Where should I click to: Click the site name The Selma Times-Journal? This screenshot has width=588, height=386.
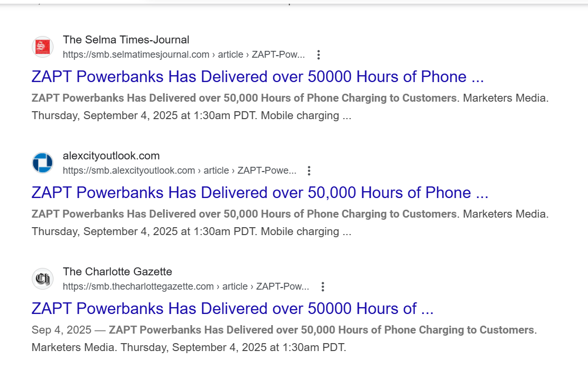coord(126,40)
